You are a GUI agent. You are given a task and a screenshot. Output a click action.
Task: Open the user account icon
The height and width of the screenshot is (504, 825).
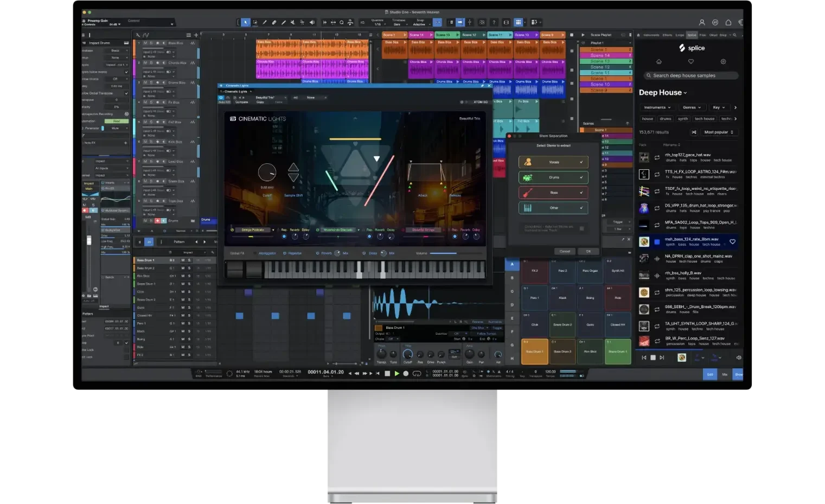(x=702, y=22)
